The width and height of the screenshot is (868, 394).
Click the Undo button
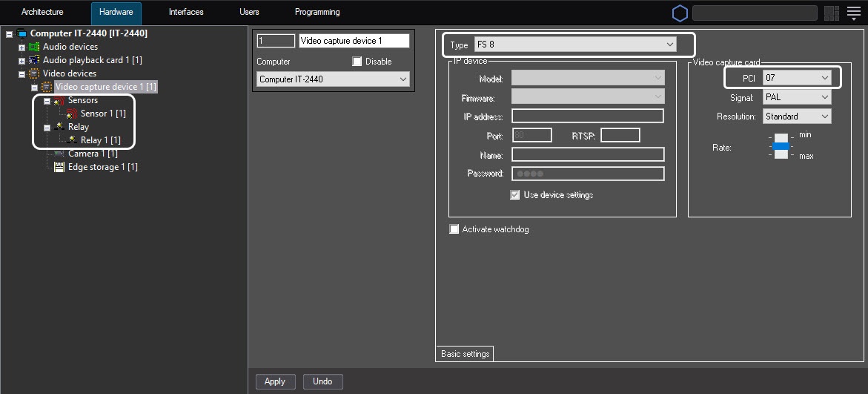coord(322,381)
